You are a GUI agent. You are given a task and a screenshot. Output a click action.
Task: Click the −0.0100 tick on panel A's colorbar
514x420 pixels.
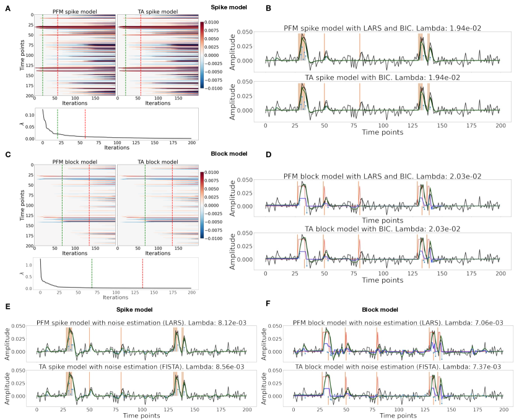[x=212, y=88]
